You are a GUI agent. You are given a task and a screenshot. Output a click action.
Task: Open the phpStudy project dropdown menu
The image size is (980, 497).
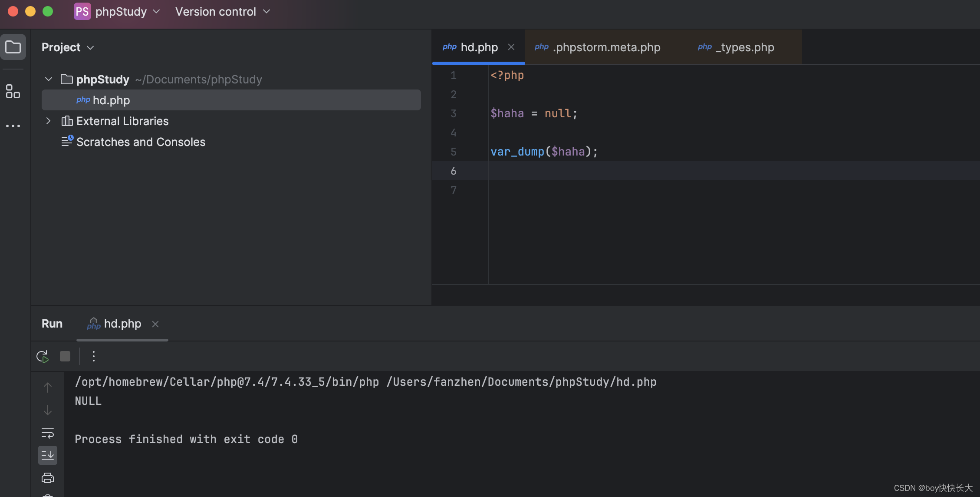click(117, 12)
